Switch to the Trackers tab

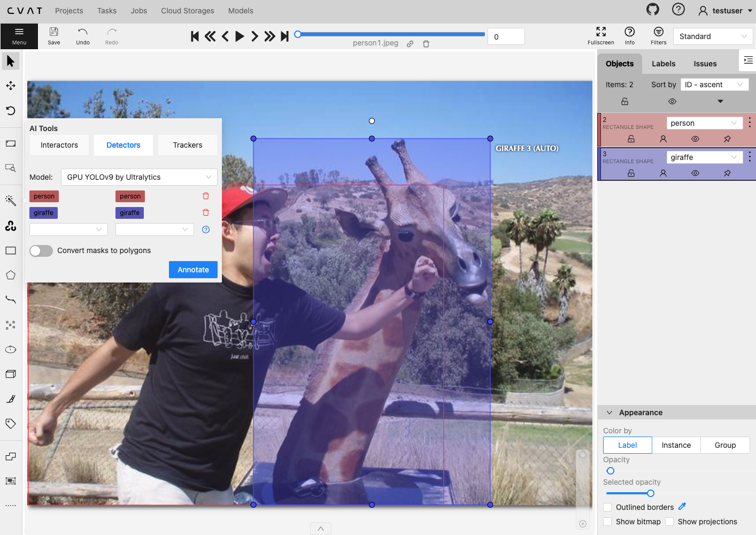coord(188,145)
